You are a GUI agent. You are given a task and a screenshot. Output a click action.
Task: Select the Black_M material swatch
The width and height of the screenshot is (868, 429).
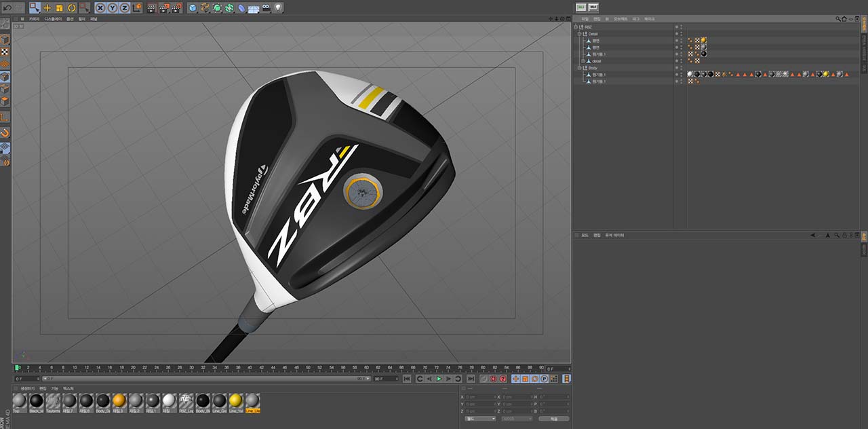(x=36, y=403)
